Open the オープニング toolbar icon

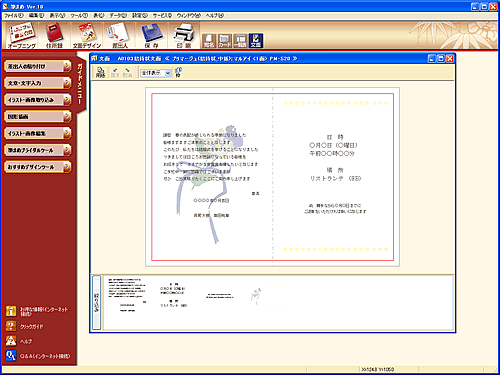21,35
